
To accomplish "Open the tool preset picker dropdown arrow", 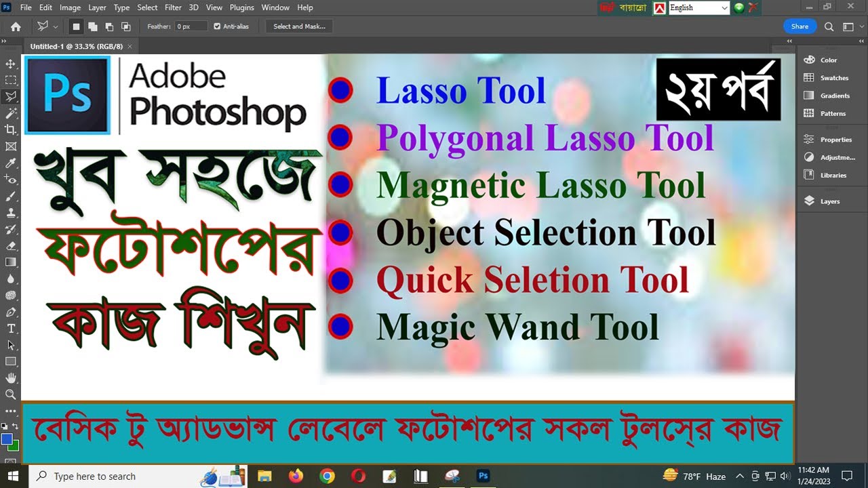I will [56, 26].
